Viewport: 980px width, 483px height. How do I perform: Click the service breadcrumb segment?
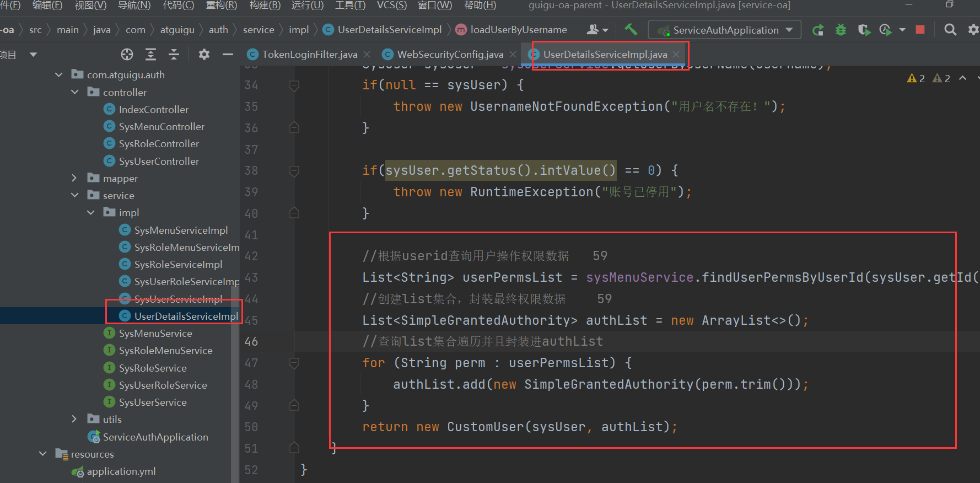(x=259, y=30)
